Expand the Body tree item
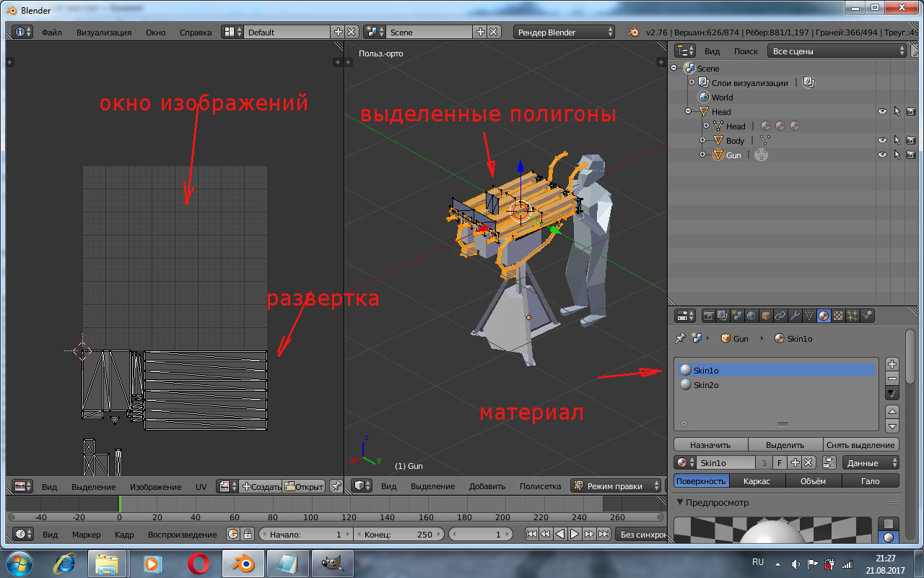Viewport: 924px width, 578px height. click(702, 140)
